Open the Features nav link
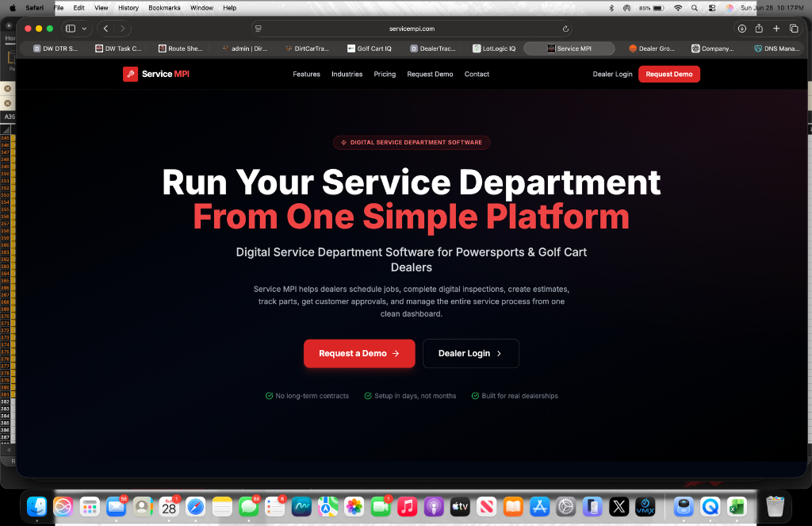The height and width of the screenshot is (526, 812). [x=307, y=74]
